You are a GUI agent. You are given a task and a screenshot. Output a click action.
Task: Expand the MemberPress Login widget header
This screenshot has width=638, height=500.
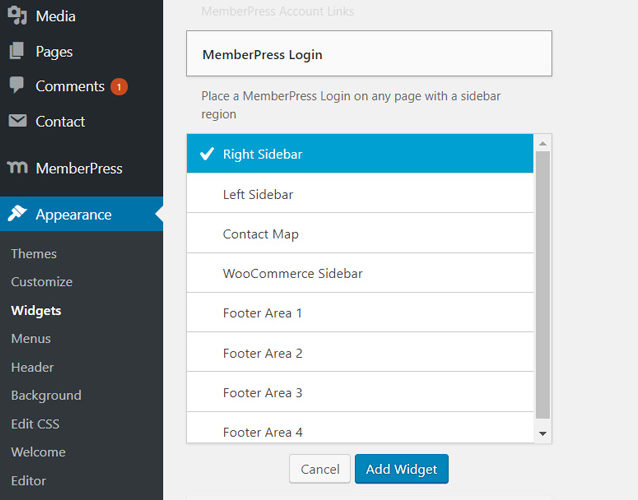pos(369,54)
